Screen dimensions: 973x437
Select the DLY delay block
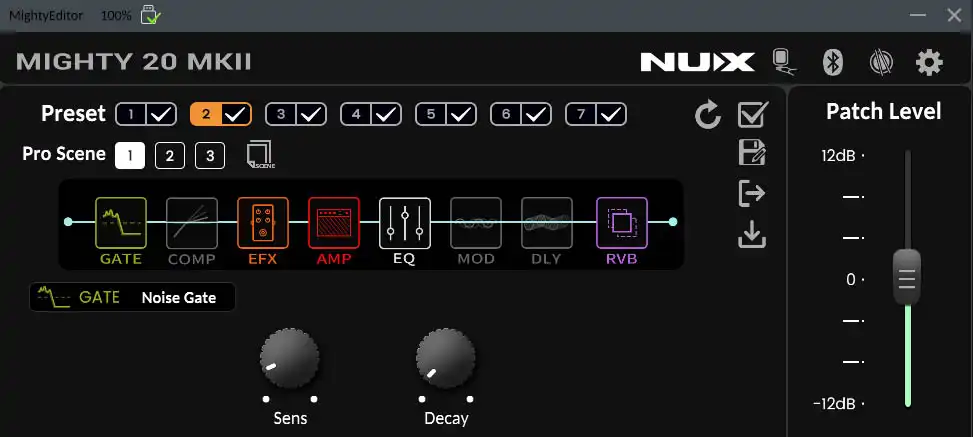click(x=547, y=223)
